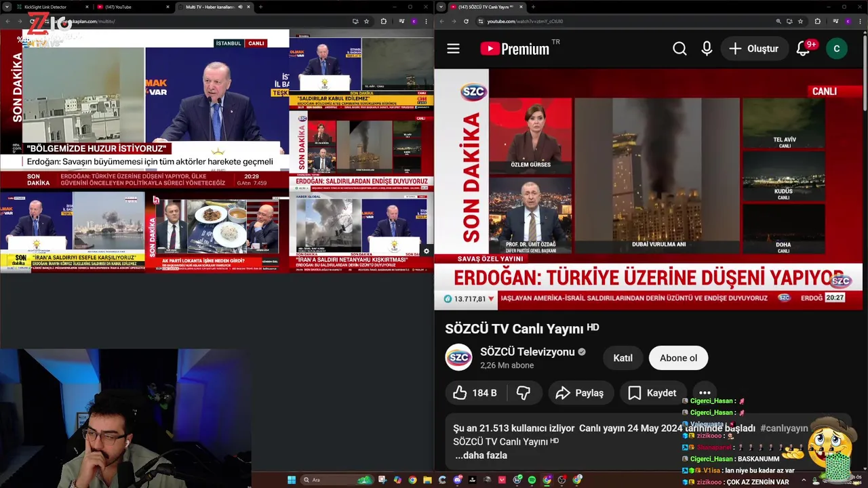
Task: Open Copilot from the taskbar
Action: pos(397,480)
